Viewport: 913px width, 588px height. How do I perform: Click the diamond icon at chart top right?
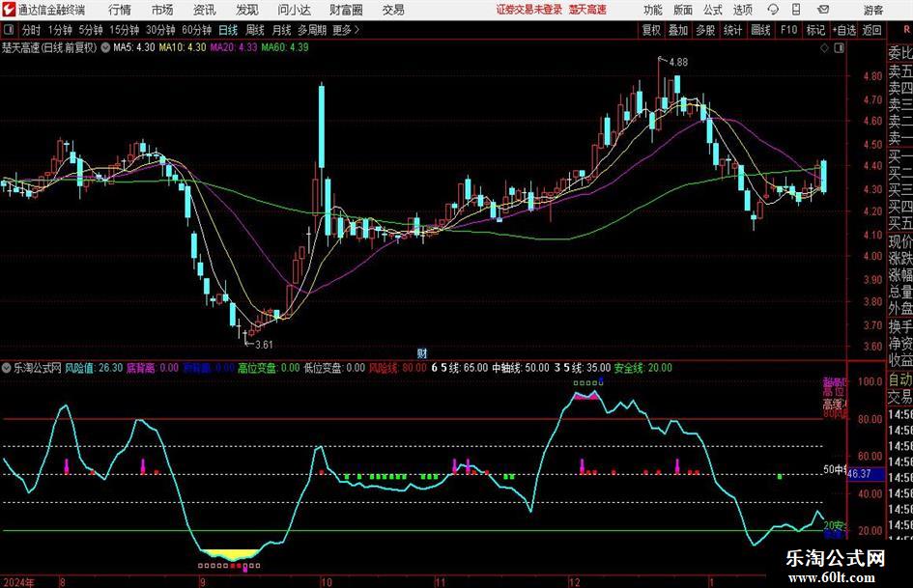tap(824, 48)
